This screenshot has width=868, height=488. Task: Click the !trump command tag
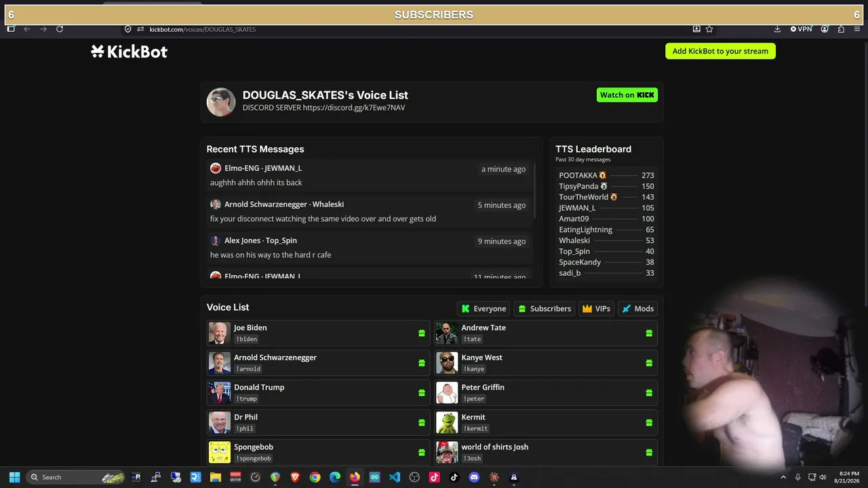pyautogui.click(x=247, y=399)
